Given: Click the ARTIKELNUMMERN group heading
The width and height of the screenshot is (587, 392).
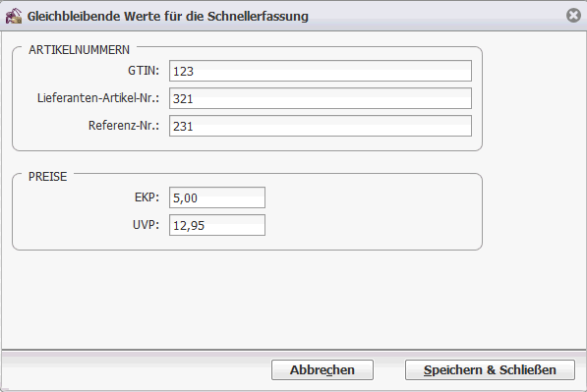Looking at the screenshot, I should 79,50.
